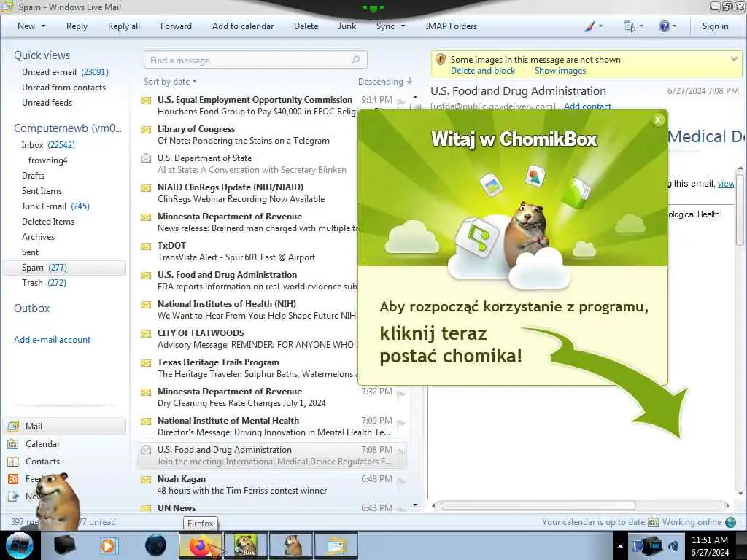Screen dimensions: 747x560
Task: Close the ChomikBox welcome popup
Action: (658, 120)
